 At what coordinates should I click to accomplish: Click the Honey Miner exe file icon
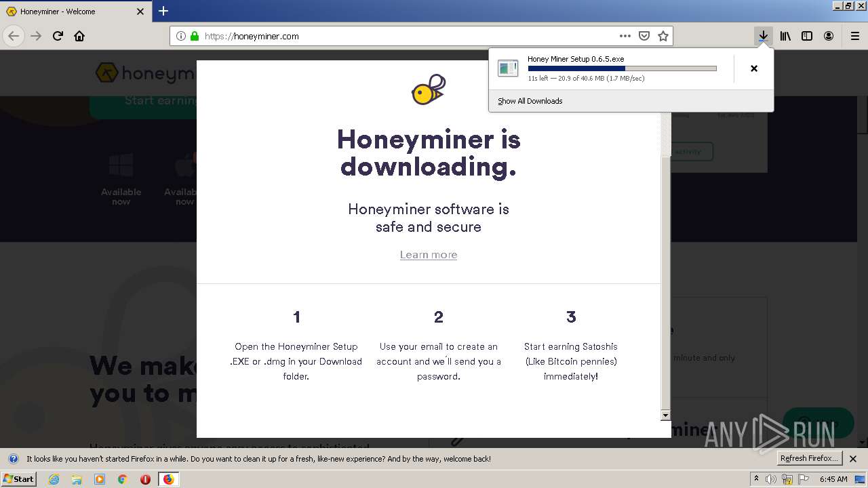coord(507,68)
